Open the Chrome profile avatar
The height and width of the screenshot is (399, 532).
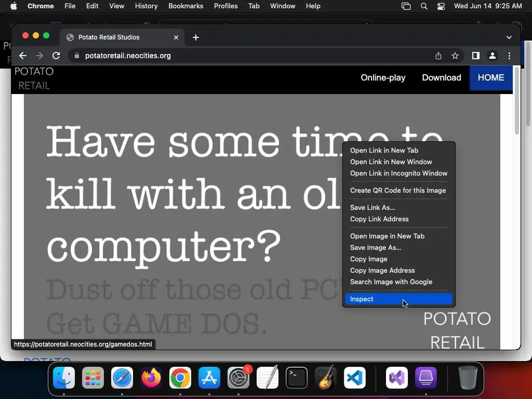493,56
